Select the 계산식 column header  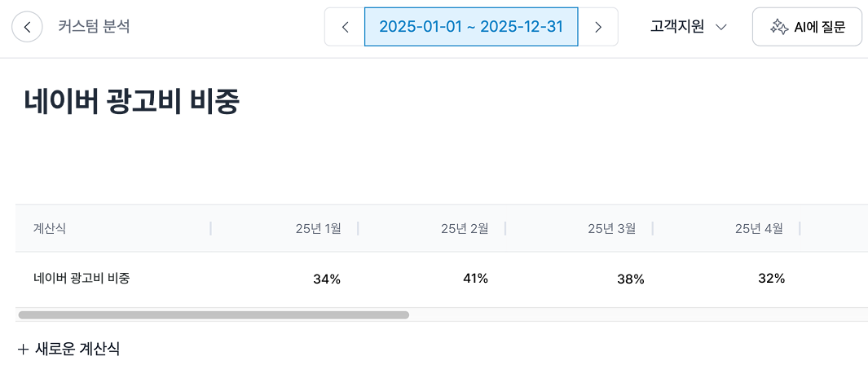[x=50, y=228]
